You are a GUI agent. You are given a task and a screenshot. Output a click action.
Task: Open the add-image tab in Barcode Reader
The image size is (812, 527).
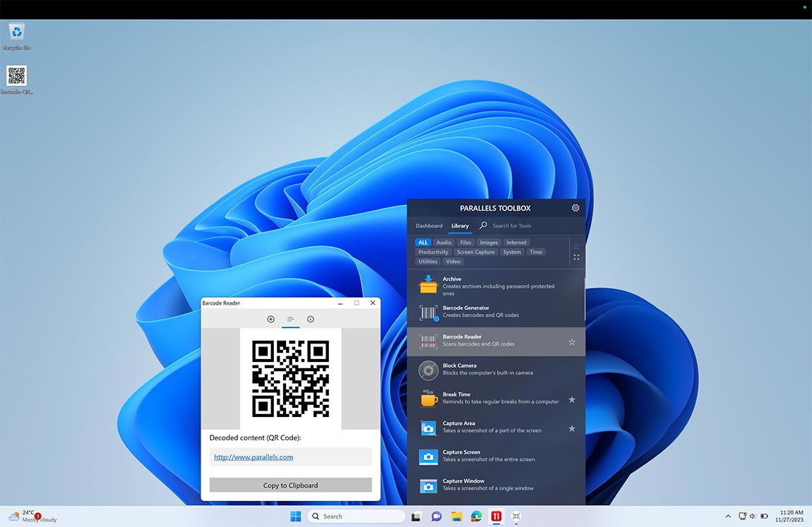pos(270,319)
